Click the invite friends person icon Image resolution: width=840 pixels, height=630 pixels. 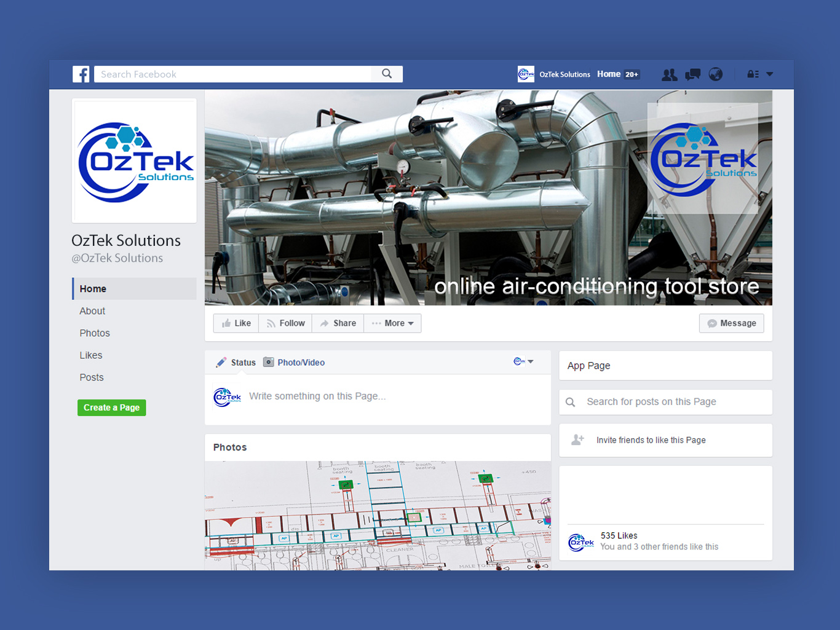tap(577, 439)
